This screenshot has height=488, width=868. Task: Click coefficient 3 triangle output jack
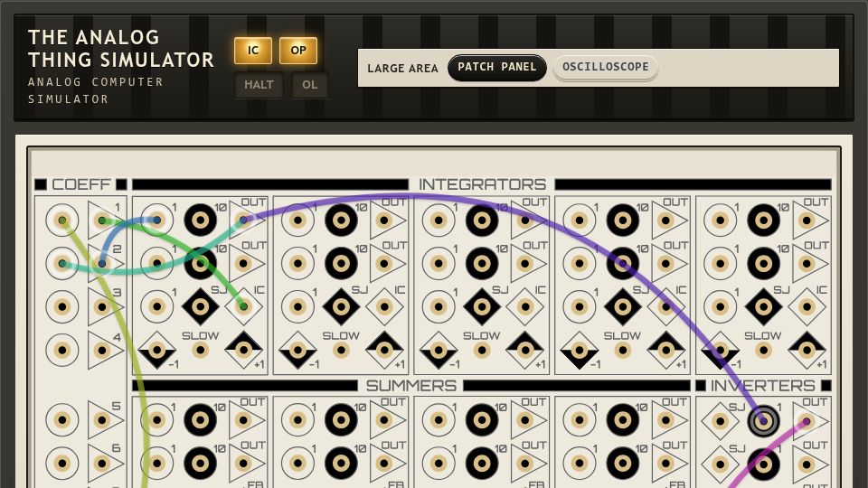pos(102,306)
